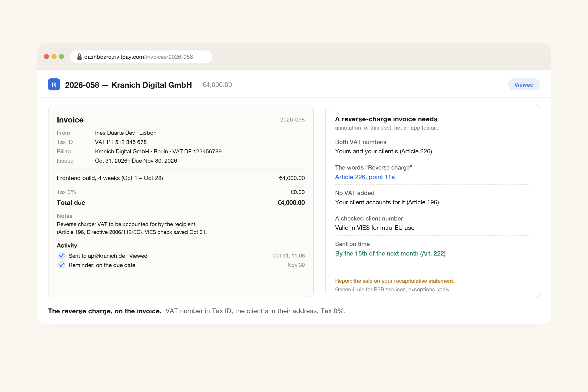Click the Invoice heading
This screenshot has width=588, height=392.
point(70,120)
